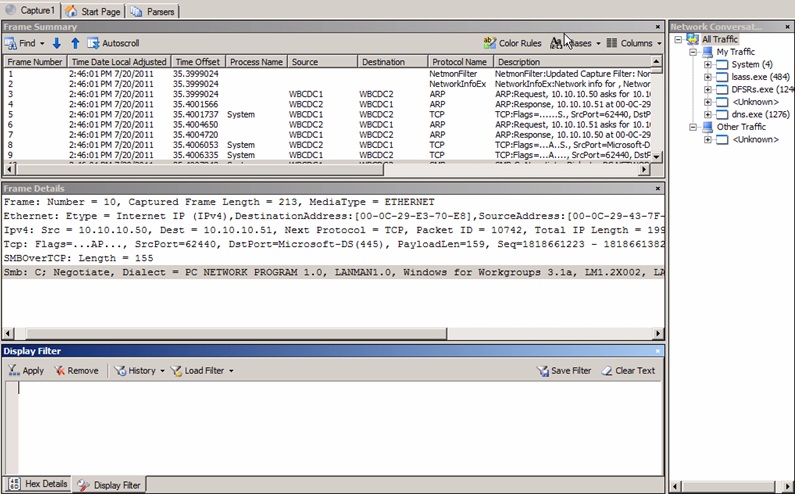
Task: Click Load Filter button
Action: click(197, 371)
